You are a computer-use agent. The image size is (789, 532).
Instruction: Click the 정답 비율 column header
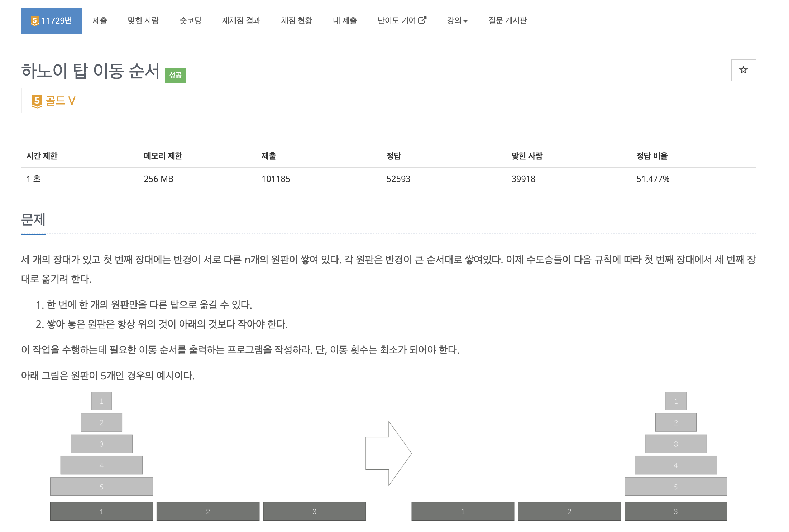(x=651, y=156)
